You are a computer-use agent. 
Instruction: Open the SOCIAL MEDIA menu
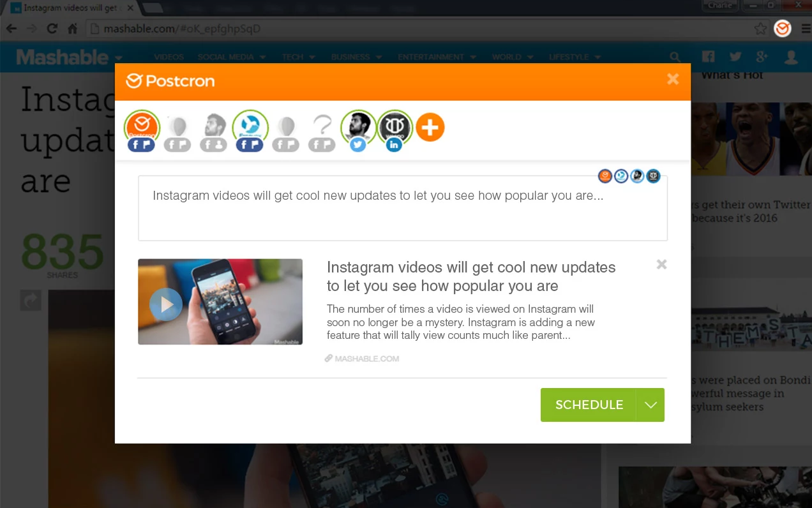(230, 57)
